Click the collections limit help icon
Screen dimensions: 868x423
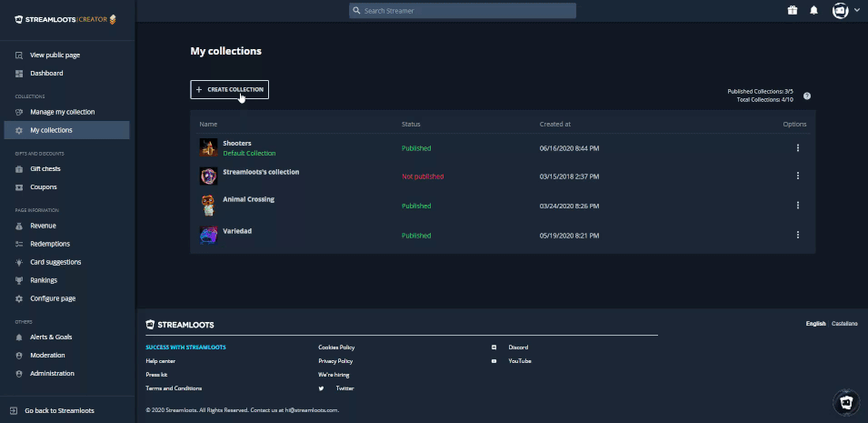point(806,96)
